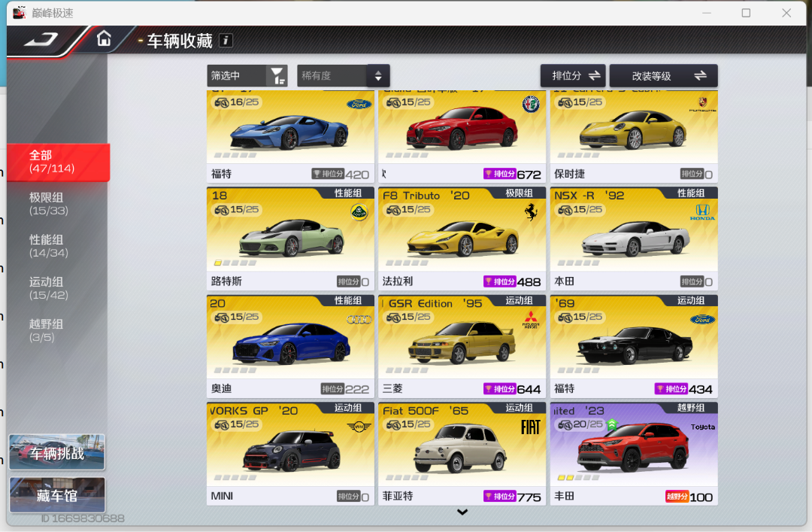
Task: Select the yellow Ferrari F8 Tributo image
Action: coord(462,239)
